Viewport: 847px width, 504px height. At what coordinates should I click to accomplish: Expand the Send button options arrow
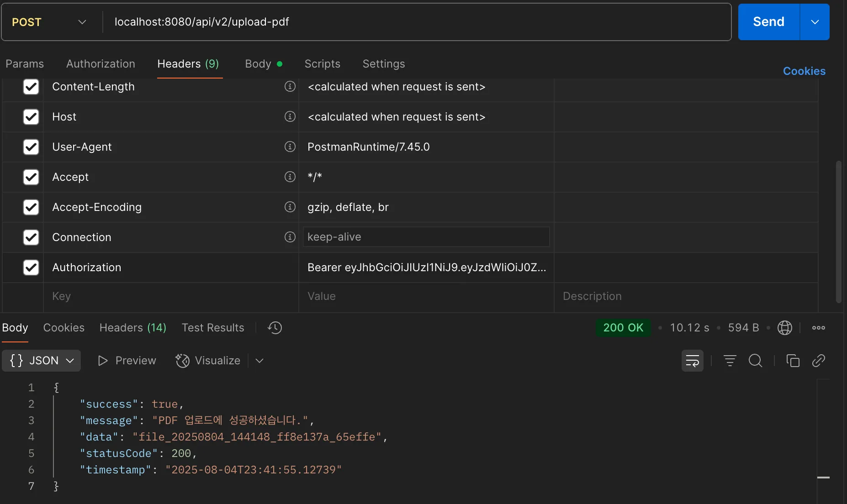(x=815, y=22)
